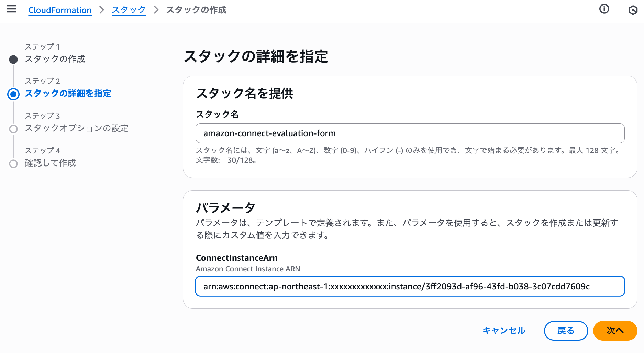
Task: Click the ステップ 3 label
Action: click(42, 116)
